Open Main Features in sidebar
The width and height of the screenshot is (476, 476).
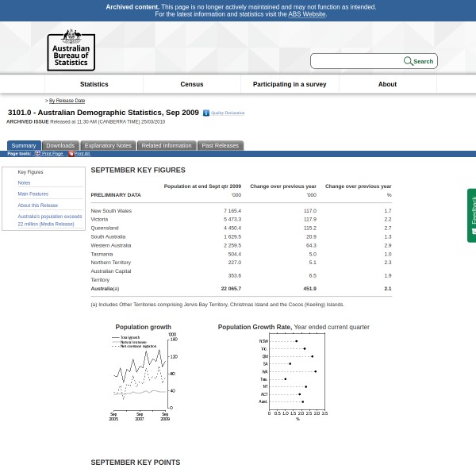pyautogui.click(x=33, y=194)
